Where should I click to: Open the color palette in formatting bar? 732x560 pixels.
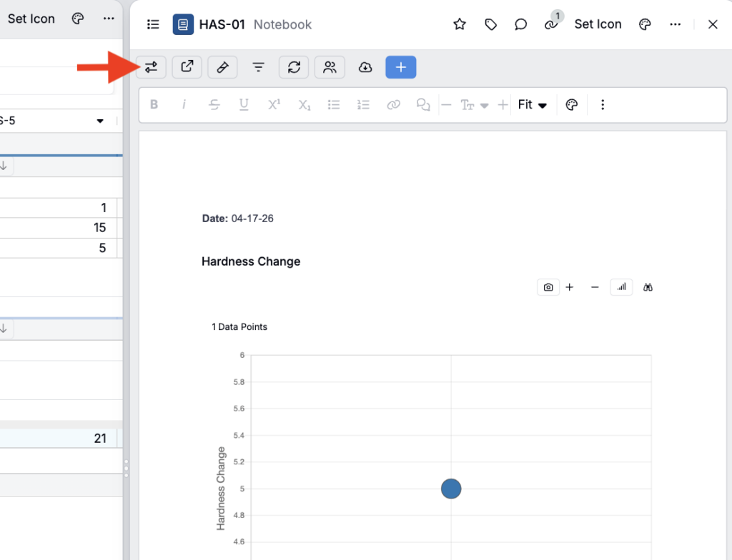tap(571, 105)
